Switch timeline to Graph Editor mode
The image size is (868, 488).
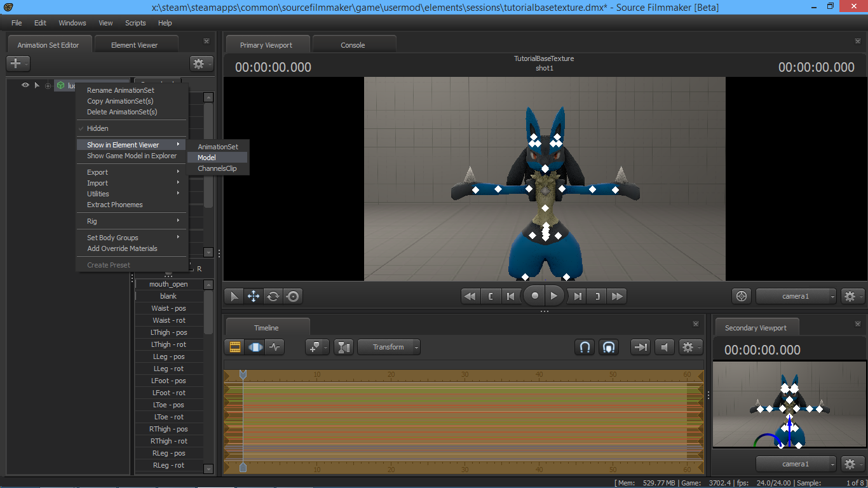pyautogui.click(x=275, y=347)
